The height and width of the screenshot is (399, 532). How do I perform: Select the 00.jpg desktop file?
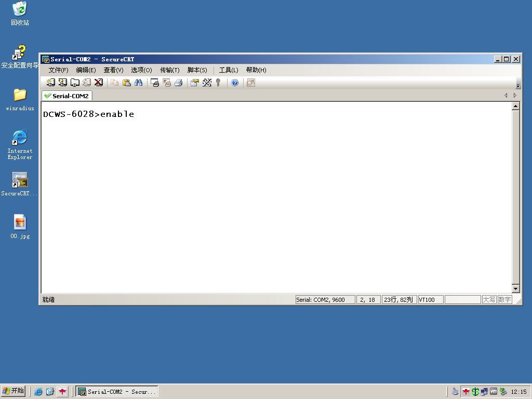tap(20, 227)
